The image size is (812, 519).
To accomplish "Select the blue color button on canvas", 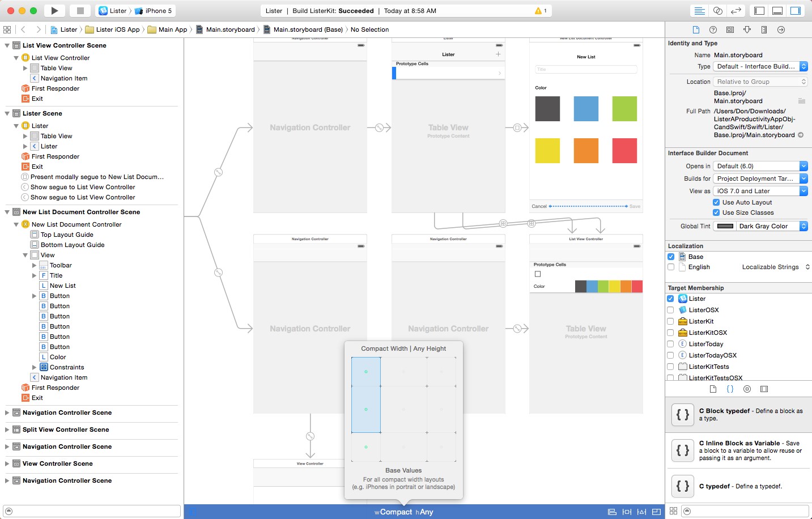I will pyautogui.click(x=586, y=109).
